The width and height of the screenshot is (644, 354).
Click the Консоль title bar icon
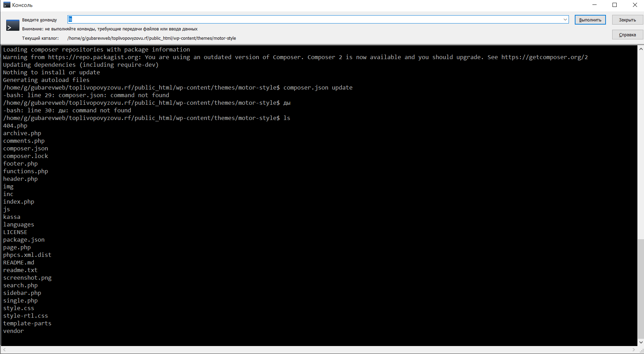pos(7,5)
